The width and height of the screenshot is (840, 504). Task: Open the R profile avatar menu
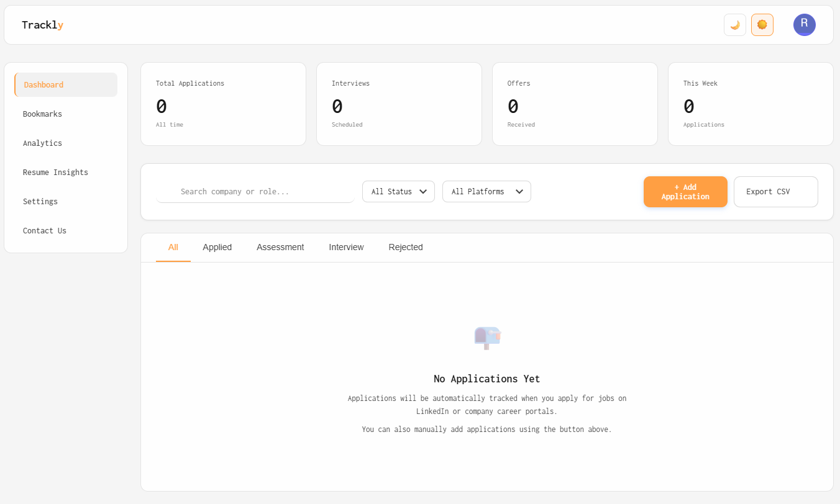[x=805, y=25]
